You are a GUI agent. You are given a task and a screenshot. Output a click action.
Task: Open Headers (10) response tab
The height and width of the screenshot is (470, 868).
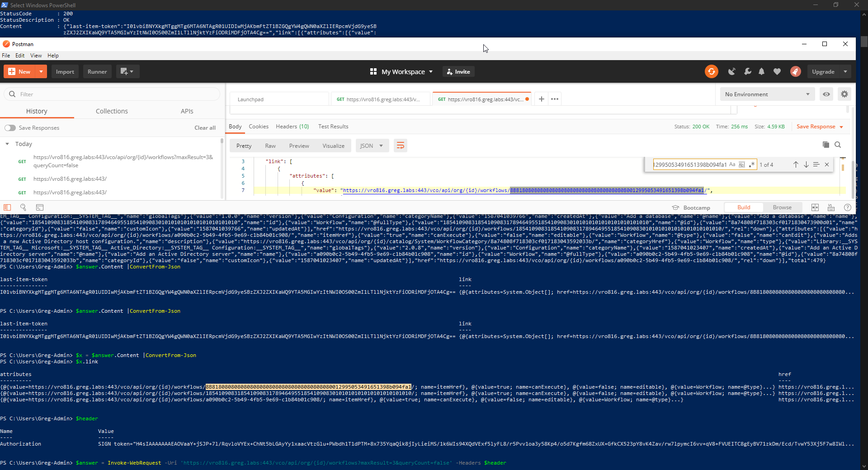[292, 127]
